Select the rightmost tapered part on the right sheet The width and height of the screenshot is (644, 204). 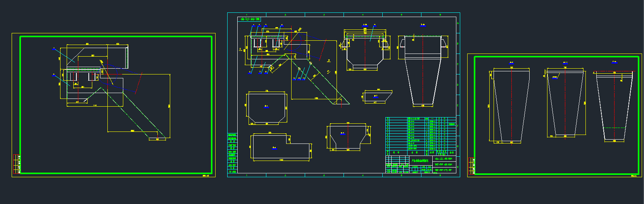coord(614,105)
